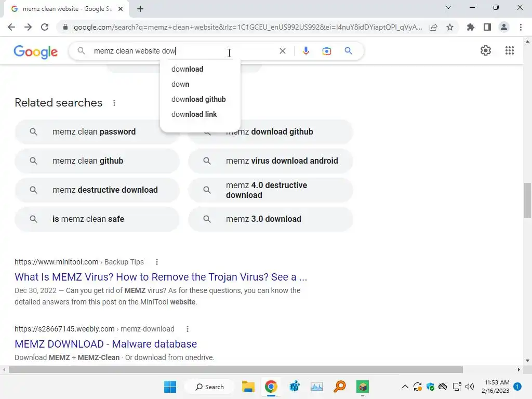This screenshot has height=399, width=532.
Task: Go forward to next page
Action: pyautogui.click(x=28, y=27)
